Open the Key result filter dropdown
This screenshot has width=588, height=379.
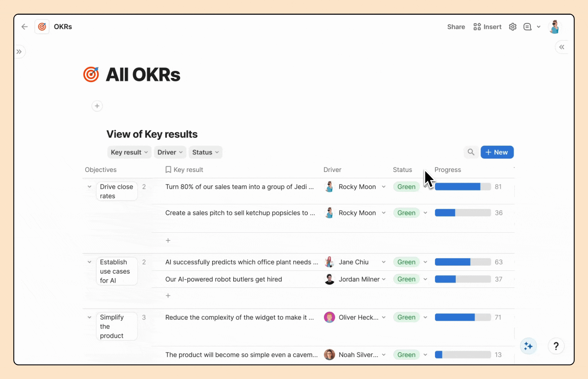129,152
